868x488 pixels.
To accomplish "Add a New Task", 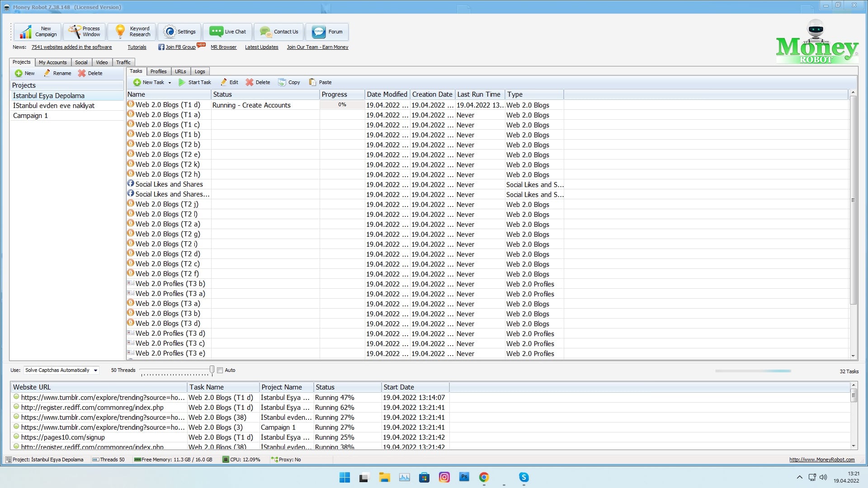I will pos(149,82).
